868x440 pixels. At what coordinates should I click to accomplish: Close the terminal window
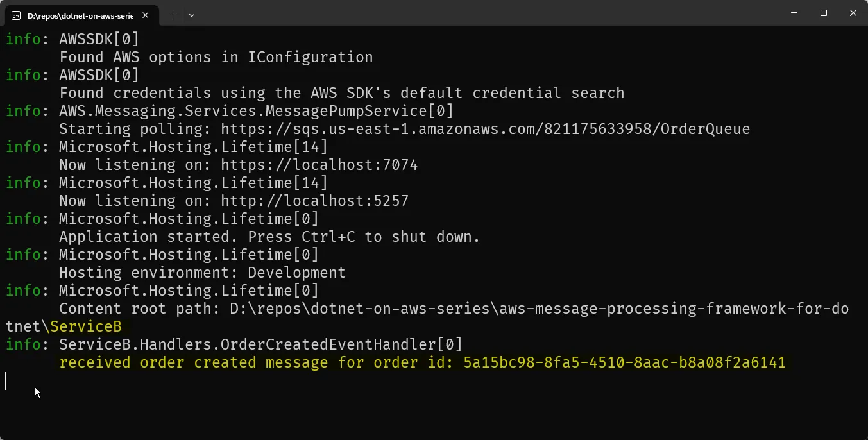coord(853,13)
